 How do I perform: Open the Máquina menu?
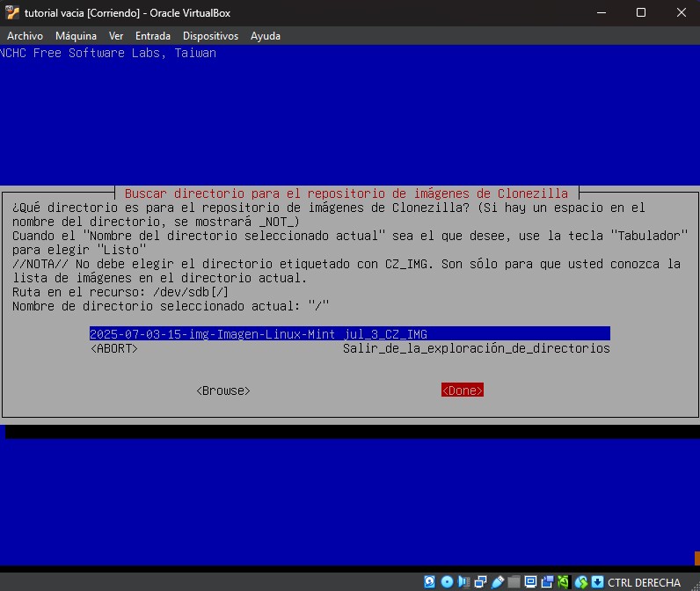(76, 36)
